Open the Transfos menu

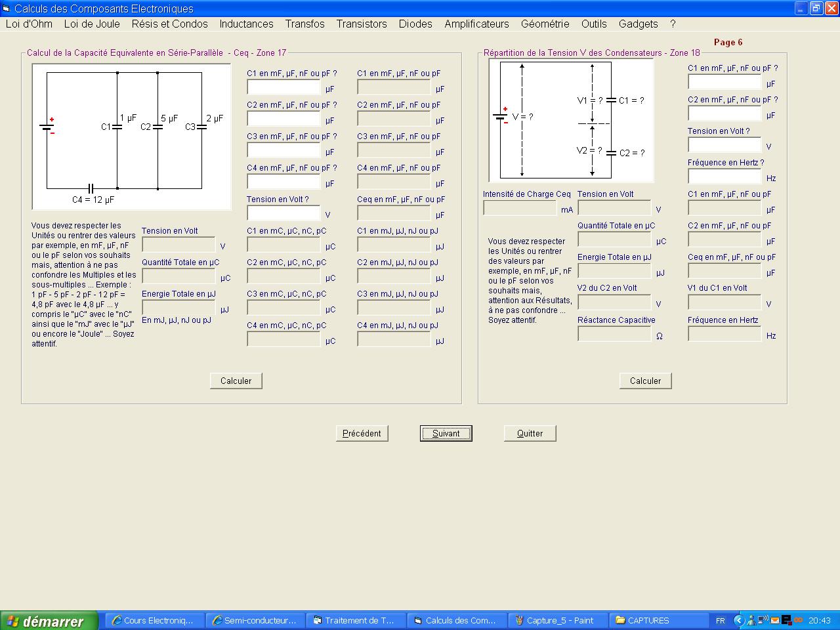pos(304,24)
